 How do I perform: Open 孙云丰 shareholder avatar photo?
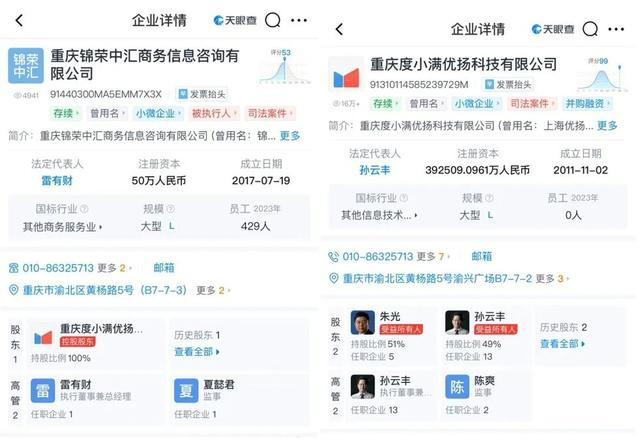coord(457,323)
